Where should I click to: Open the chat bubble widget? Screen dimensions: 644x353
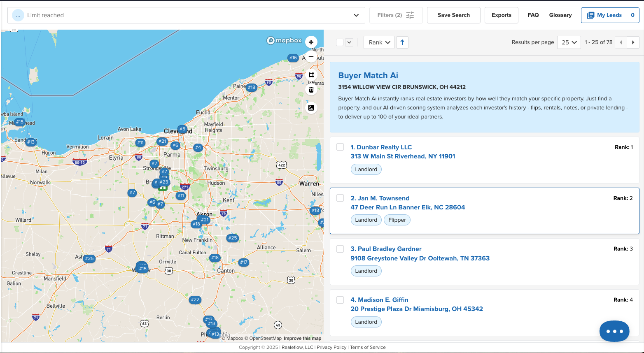click(x=614, y=331)
